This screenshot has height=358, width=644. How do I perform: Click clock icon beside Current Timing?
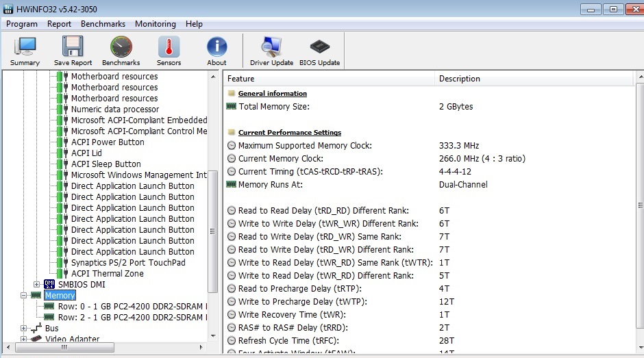click(x=232, y=172)
